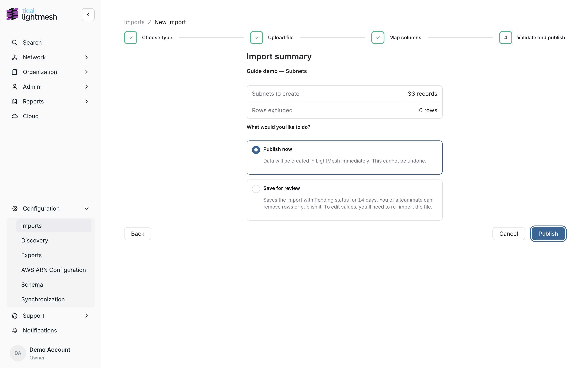Image resolution: width=588 pixels, height=368 pixels.
Task: Click the Notifications bell icon
Action: pyautogui.click(x=14, y=330)
